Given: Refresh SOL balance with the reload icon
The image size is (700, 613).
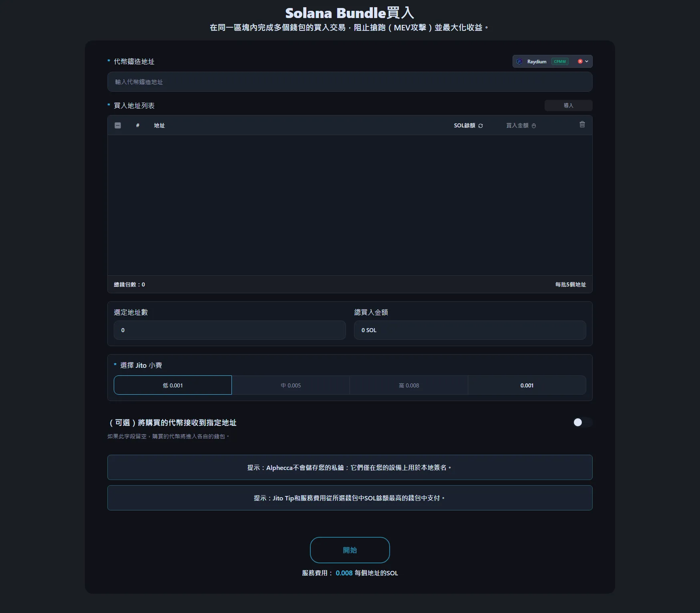Looking at the screenshot, I should pos(481,126).
